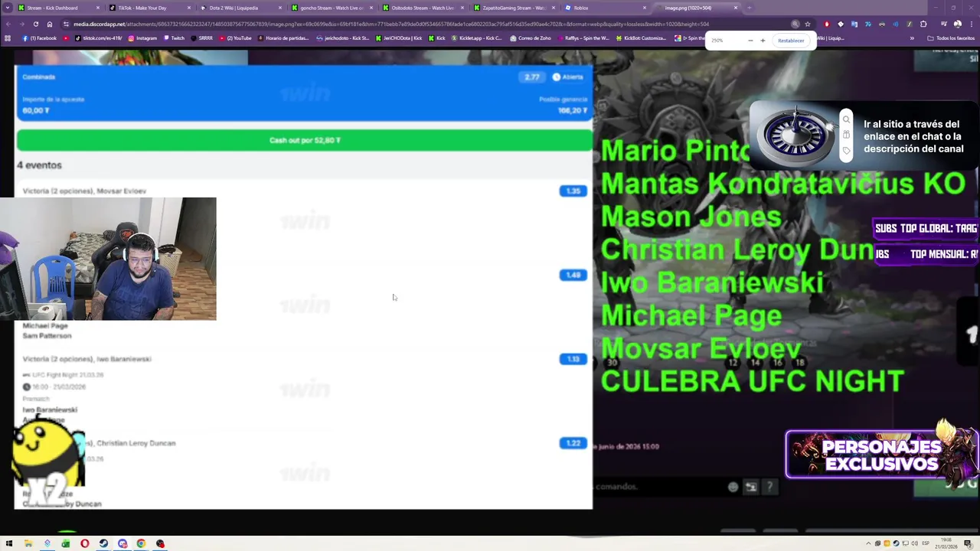Image resolution: width=980 pixels, height=551 pixels.
Task: Click the green Cash out button
Action: [x=305, y=140]
